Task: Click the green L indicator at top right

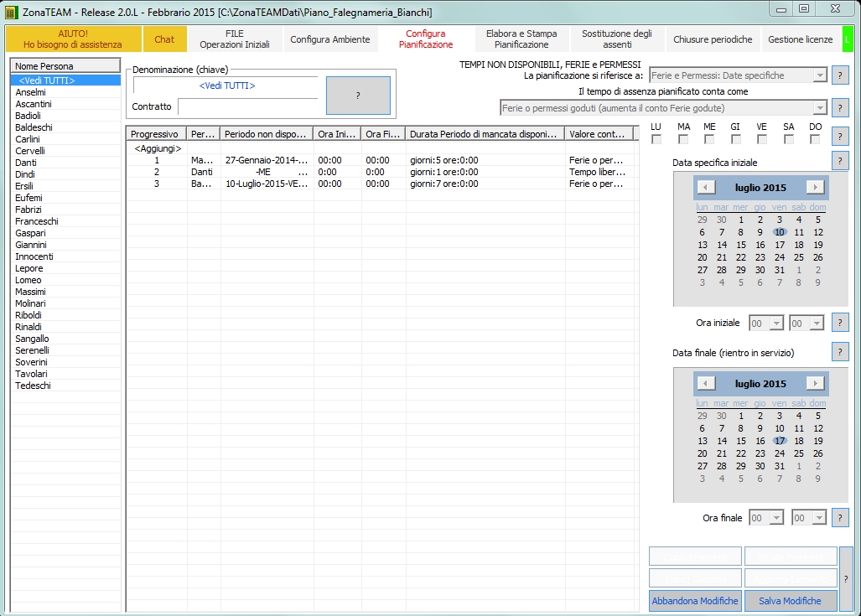Action: coord(848,39)
